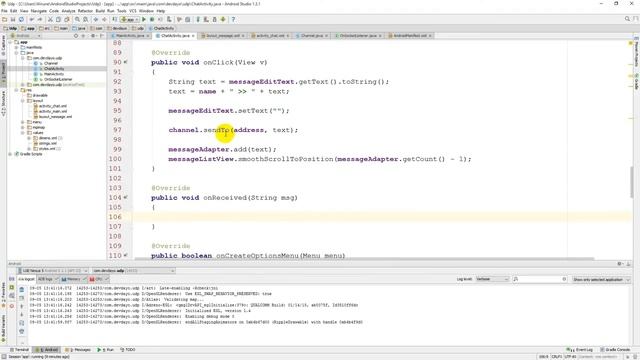Open the Build menu
The height and width of the screenshot is (360, 640).
coord(100,11)
